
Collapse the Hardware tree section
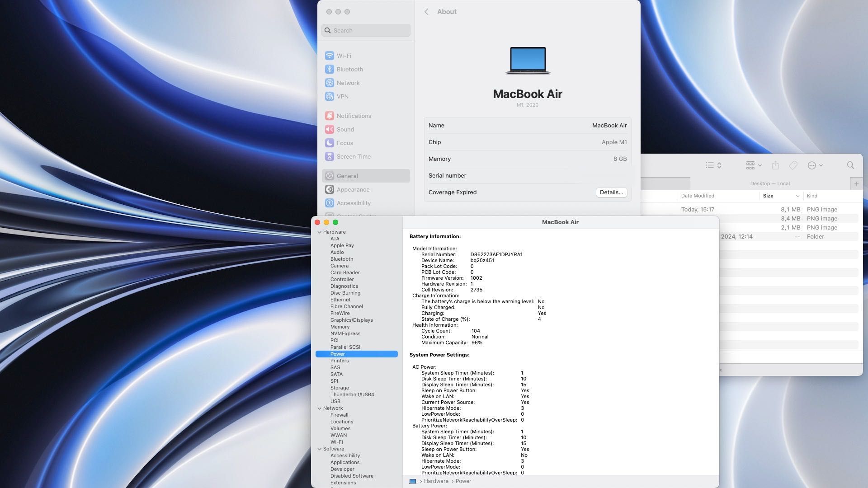319,232
